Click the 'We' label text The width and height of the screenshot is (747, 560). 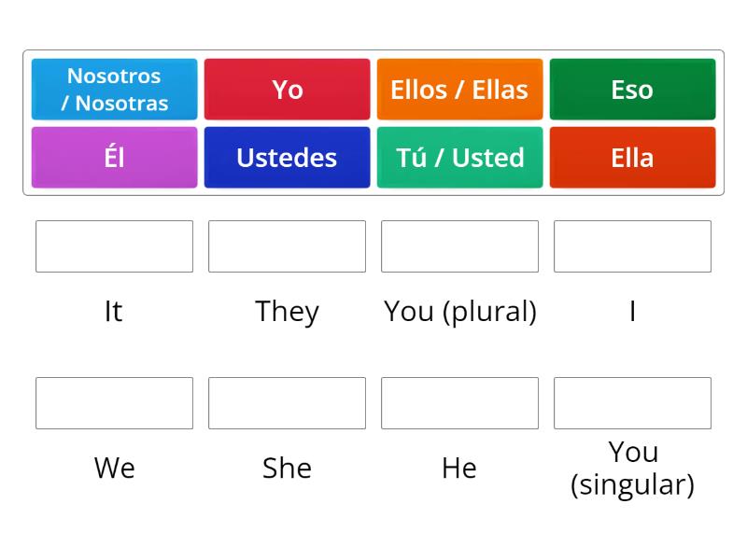coord(114,469)
